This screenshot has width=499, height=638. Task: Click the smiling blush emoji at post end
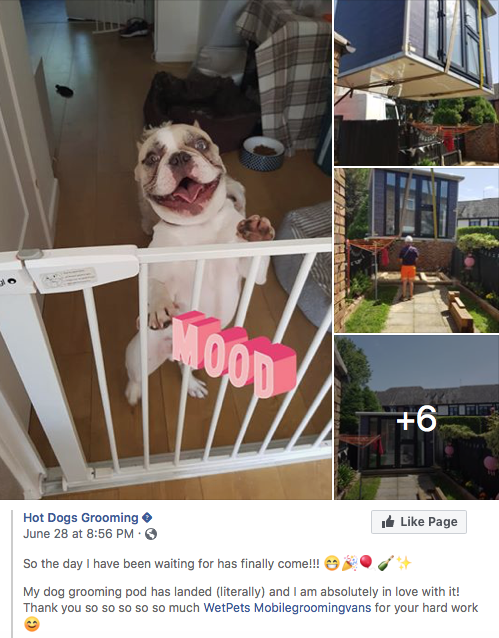click(x=31, y=624)
